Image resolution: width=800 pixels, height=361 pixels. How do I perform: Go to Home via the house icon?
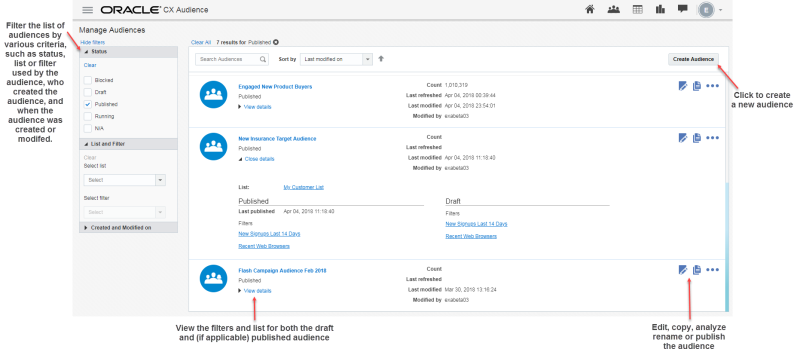[590, 9]
